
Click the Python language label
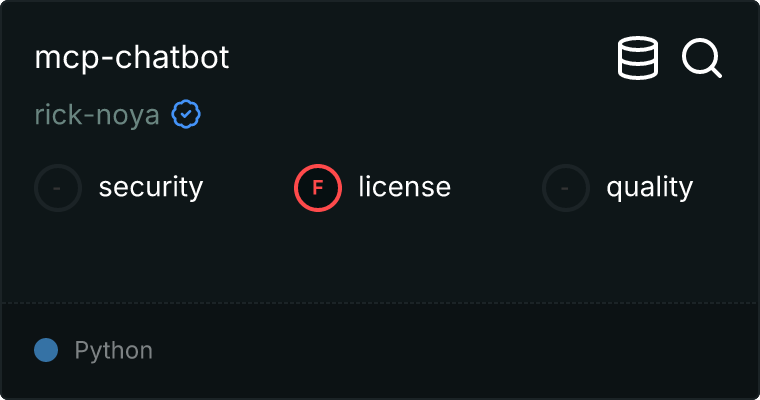(x=114, y=351)
